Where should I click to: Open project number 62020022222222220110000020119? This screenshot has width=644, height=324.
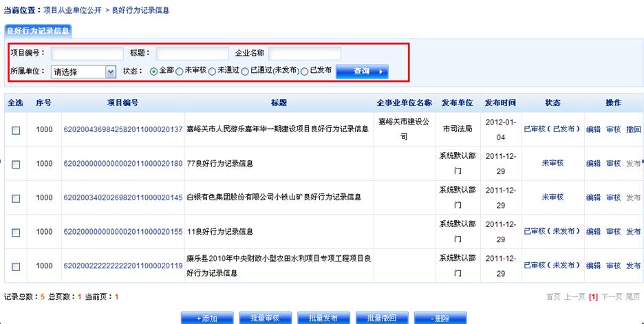click(x=122, y=266)
